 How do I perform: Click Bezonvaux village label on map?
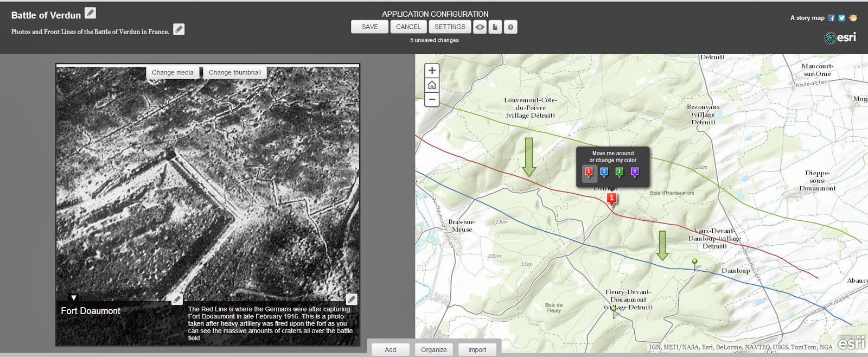pos(703,114)
